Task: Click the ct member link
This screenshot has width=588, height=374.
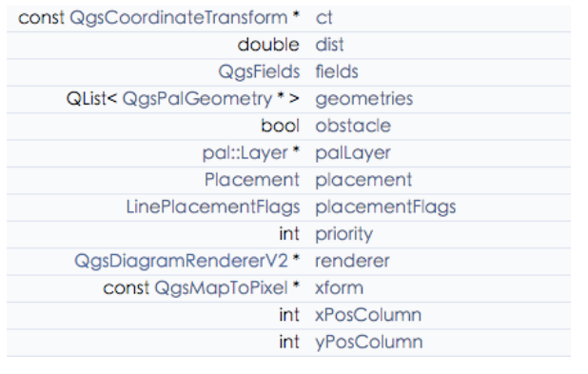Action: (324, 18)
